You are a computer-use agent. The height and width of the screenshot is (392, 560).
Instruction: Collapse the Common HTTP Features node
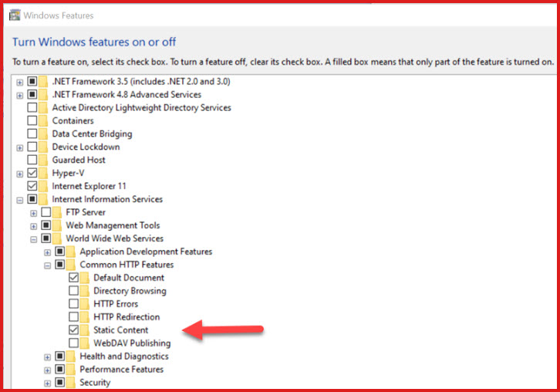(47, 265)
